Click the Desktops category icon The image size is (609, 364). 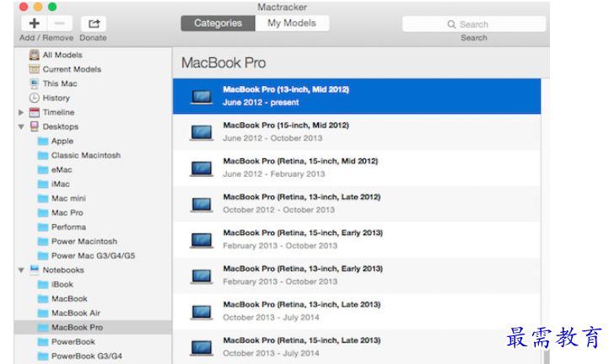click(35, 126)
